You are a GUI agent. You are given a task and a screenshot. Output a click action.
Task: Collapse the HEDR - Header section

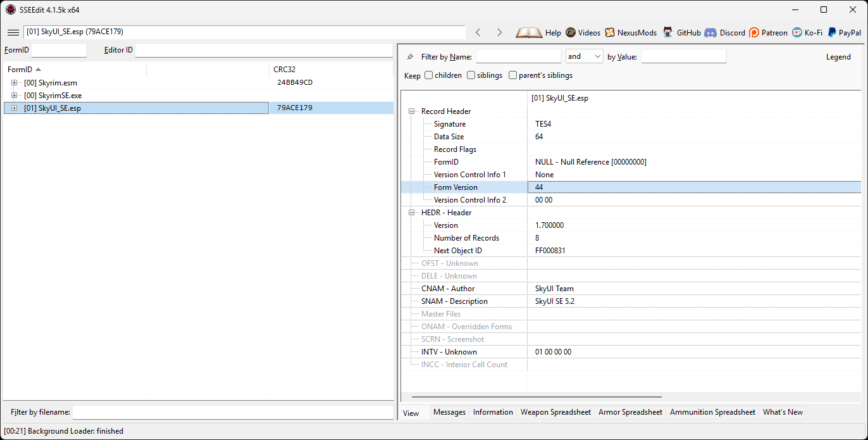pyautogui.click(x=412, y=213)
